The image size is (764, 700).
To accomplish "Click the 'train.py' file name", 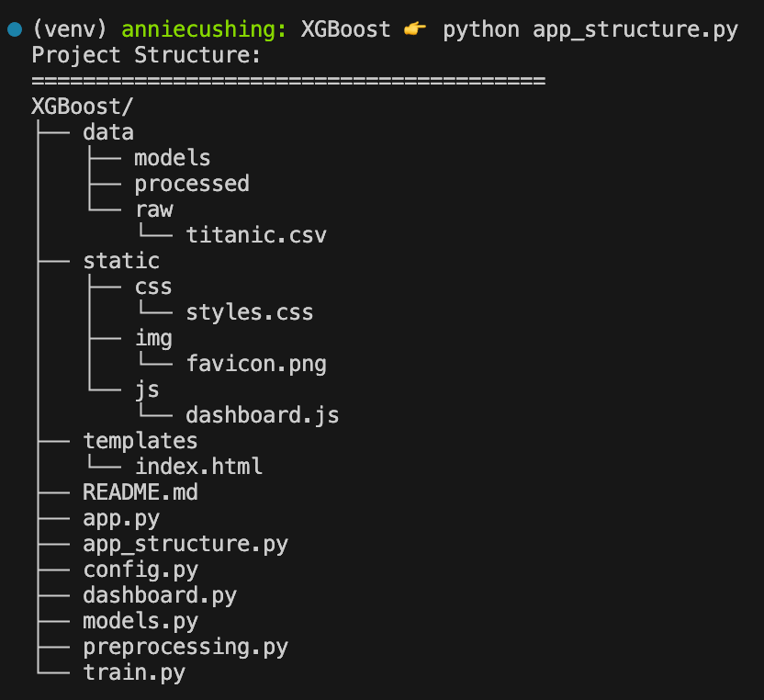I will (134, 672).
